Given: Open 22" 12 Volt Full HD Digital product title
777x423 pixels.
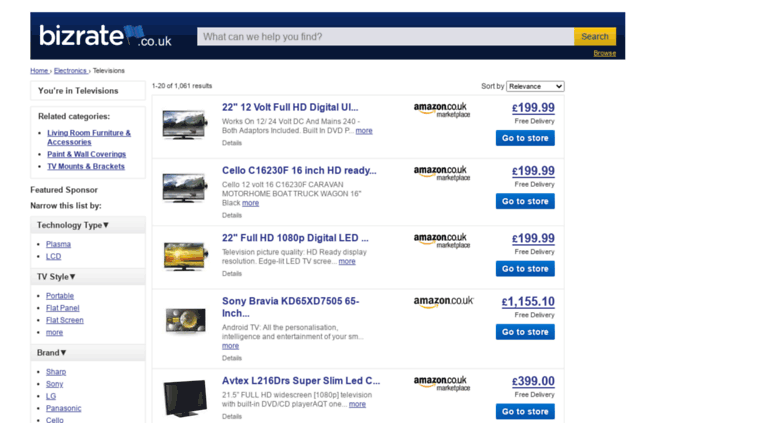Looking at the screenshot, I should point(290,107).
